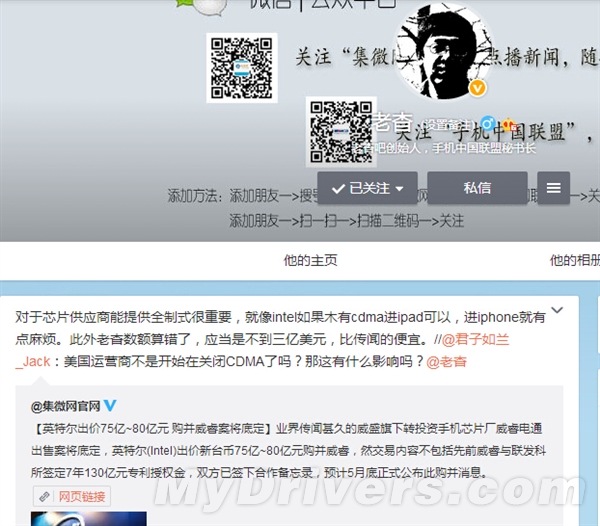
Task: Click the 私信 private message button
Action: pos(477,188)
